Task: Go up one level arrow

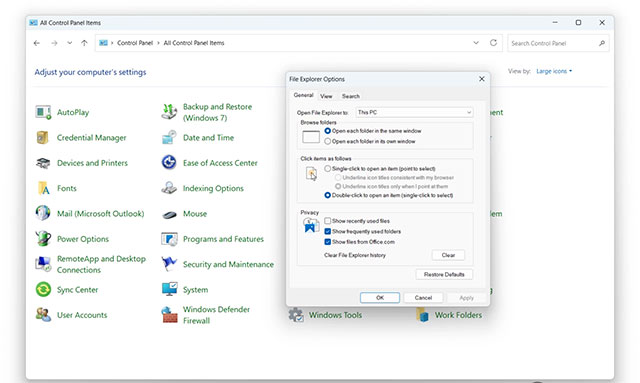Action: 84,43
